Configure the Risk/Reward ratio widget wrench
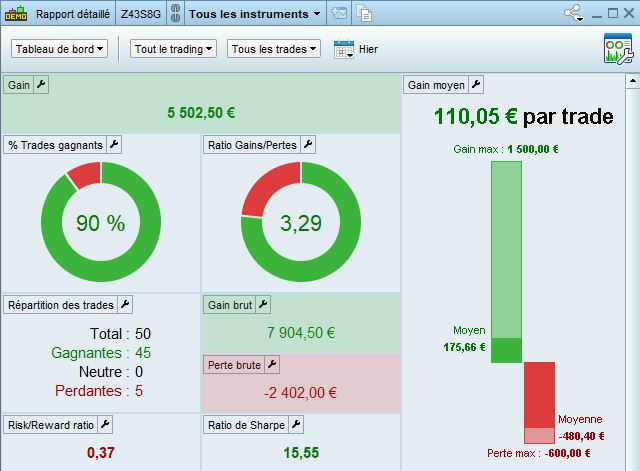The image size is (640, 471). point(105,424)
